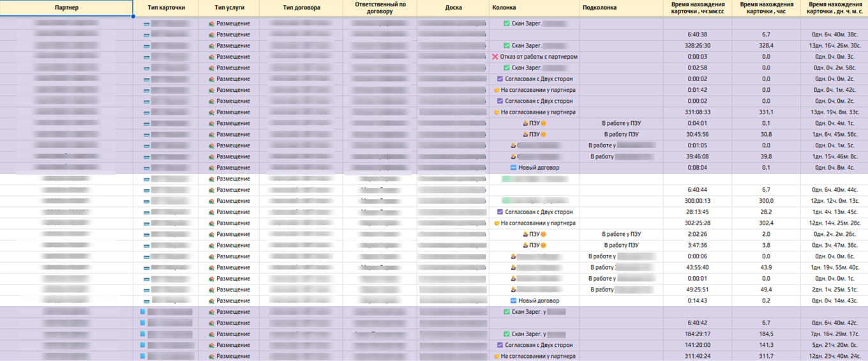868x361 pixels.
Task: Click the person icon in the Колонка cell, 43:55:40 row
Action: (x=513, y=268)
